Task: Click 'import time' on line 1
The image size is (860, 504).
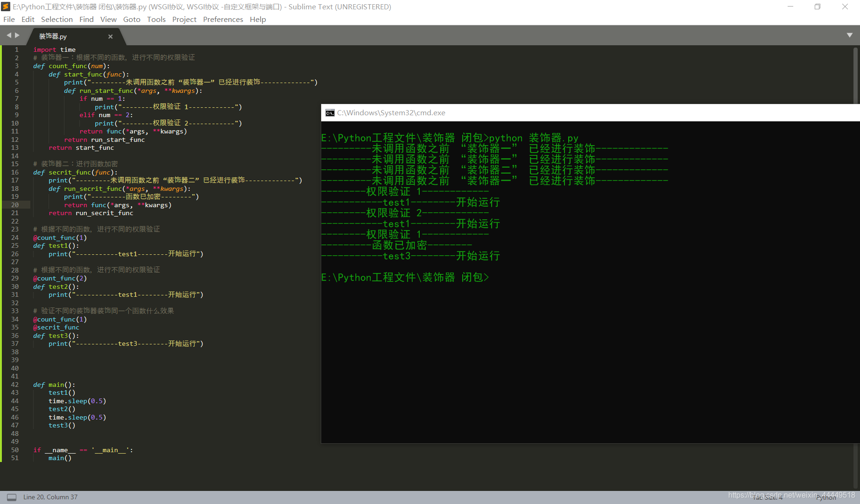Action: (x=54, y=49)
